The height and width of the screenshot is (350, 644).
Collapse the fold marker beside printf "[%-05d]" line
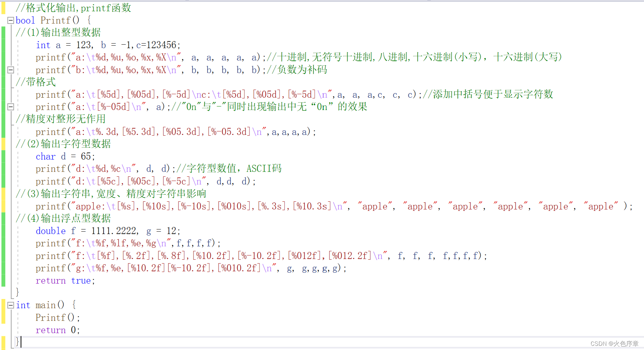pos(11,107)
